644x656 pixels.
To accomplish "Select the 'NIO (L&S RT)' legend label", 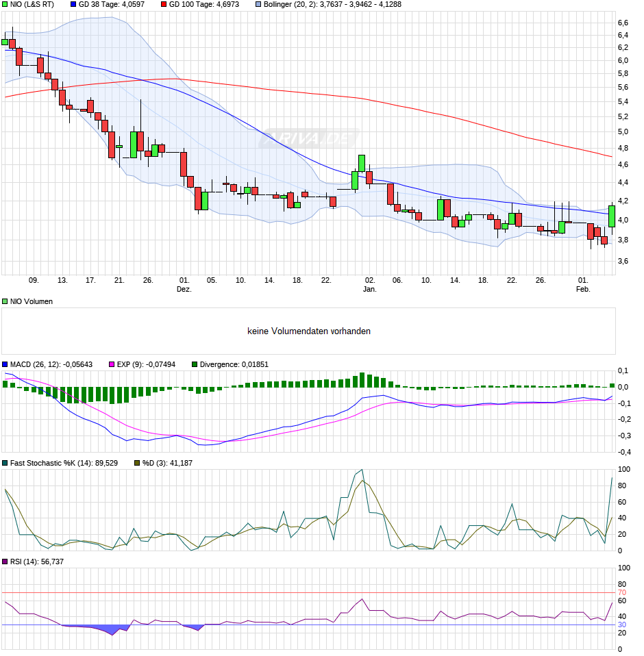I will (32, 5).
